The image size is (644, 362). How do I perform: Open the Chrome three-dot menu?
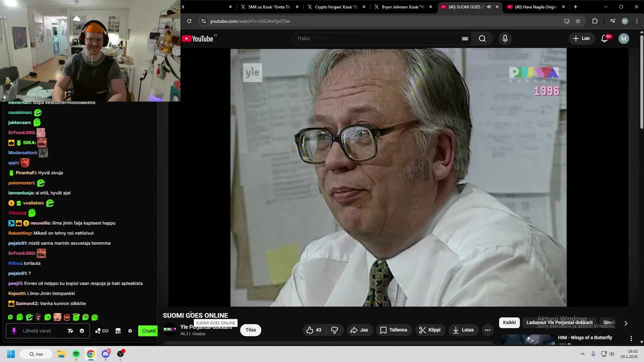(636, 21)
